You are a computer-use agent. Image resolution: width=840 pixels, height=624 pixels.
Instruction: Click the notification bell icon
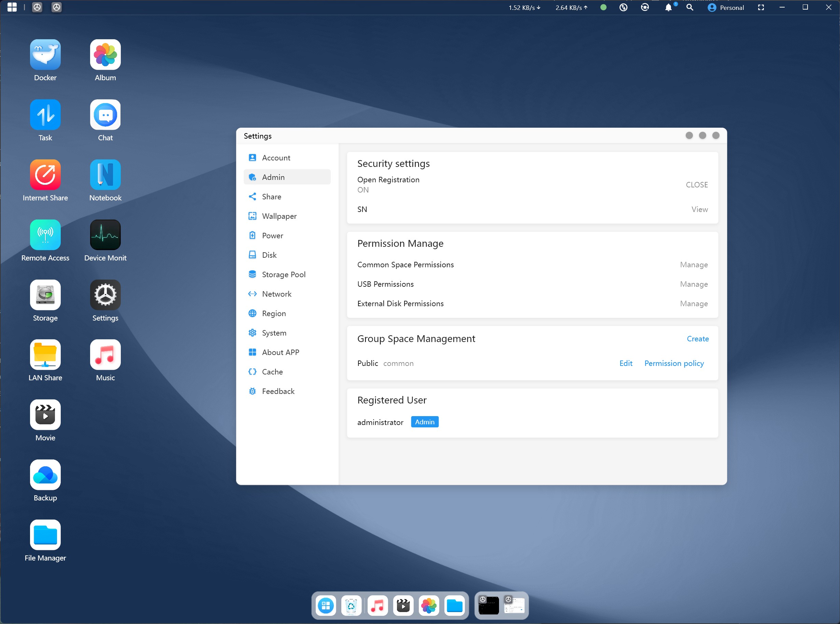point(668,8)
